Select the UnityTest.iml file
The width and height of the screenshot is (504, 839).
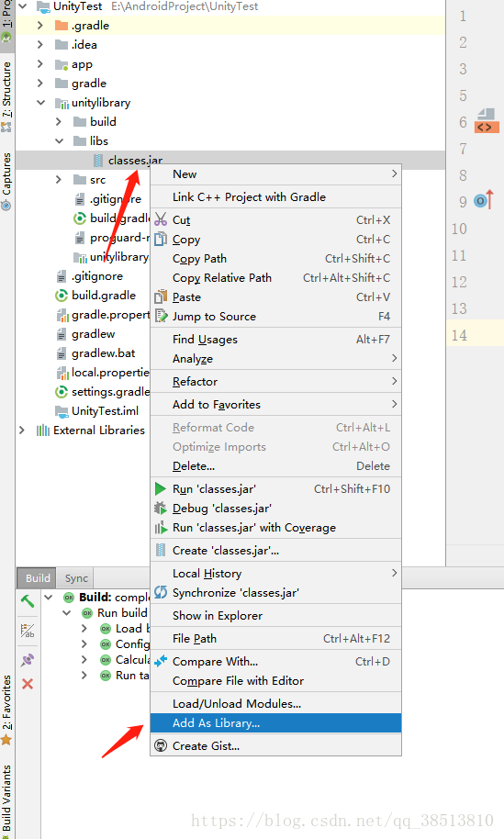(x=105, y=411)
